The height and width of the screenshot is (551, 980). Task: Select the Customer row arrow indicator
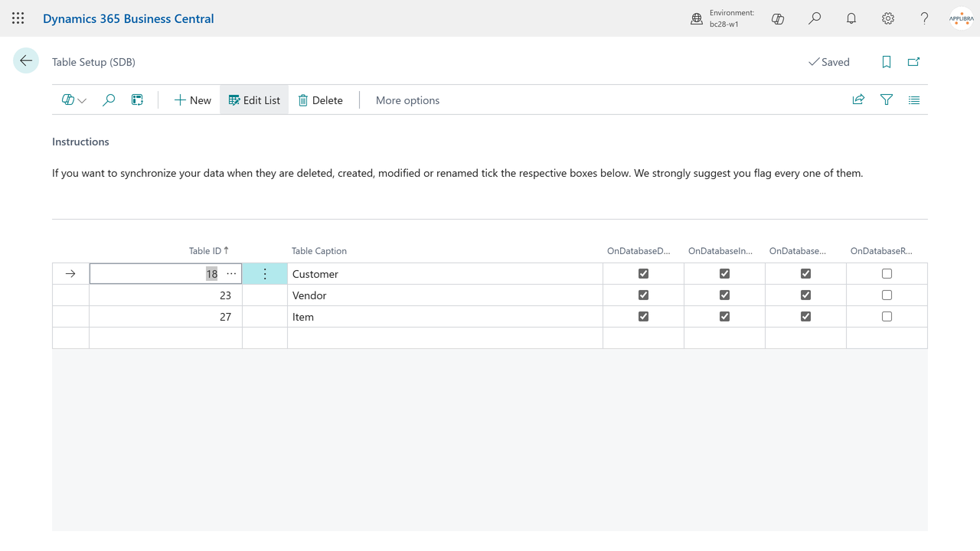pos(70,274)
